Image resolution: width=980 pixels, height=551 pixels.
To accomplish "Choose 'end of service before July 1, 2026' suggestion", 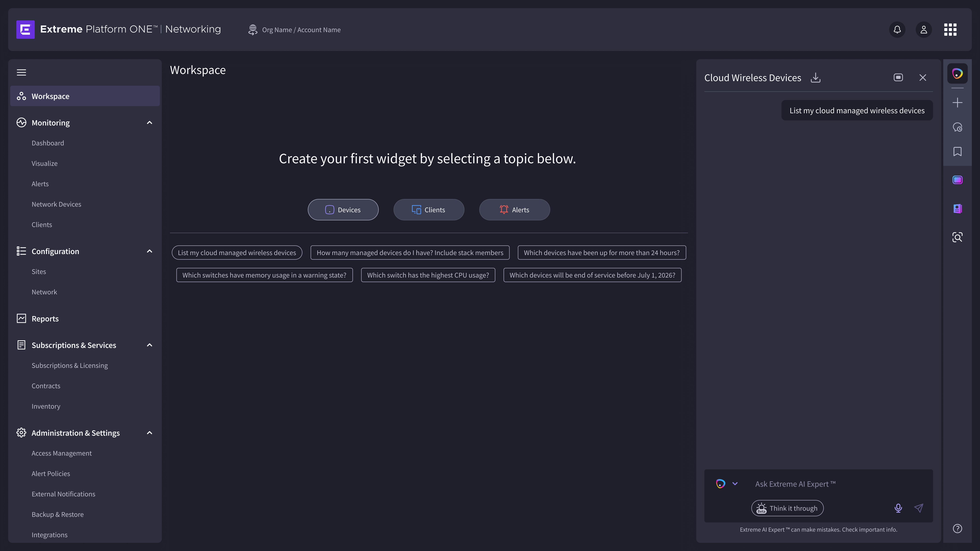I will [x=592, y=275].
